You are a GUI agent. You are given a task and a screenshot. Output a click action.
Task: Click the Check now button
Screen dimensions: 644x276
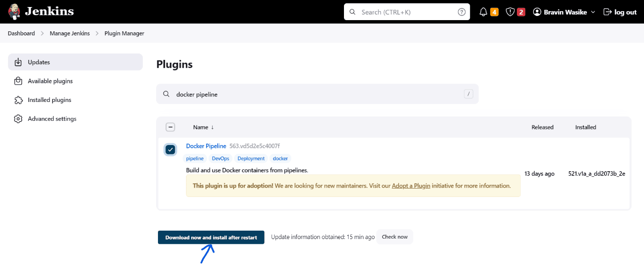pyautogui.click(x=395, y=237)
